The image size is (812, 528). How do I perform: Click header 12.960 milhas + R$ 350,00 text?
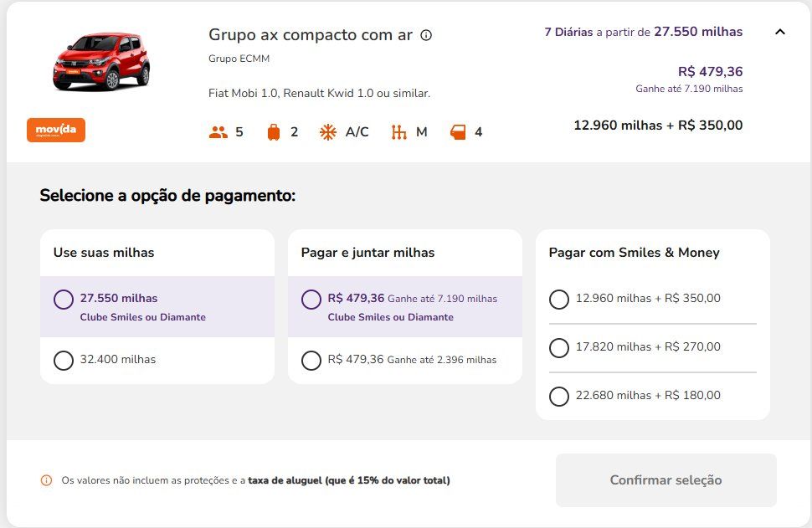pyautogui.click(x=658, y=126)
